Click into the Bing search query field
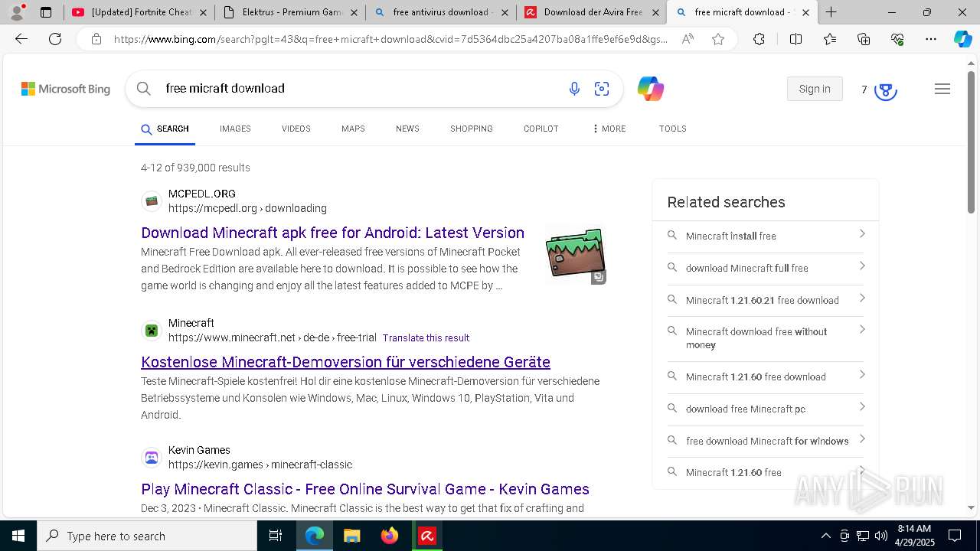 [x=360, y=89]
